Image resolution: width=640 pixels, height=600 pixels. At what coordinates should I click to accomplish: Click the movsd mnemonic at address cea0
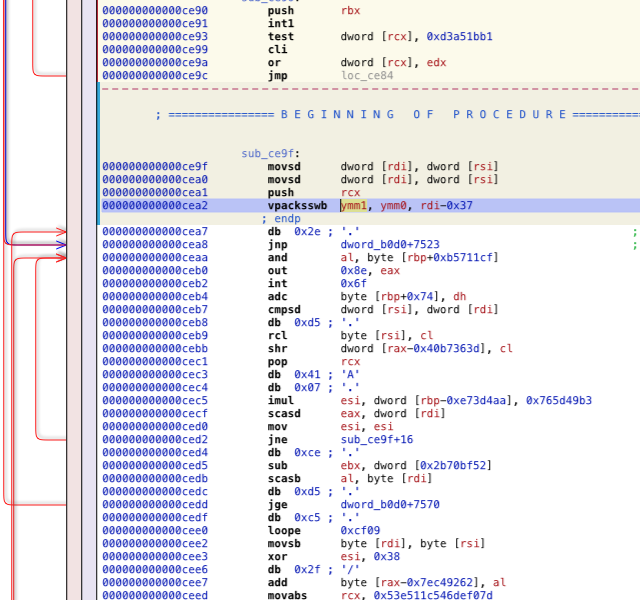point(284,180)
